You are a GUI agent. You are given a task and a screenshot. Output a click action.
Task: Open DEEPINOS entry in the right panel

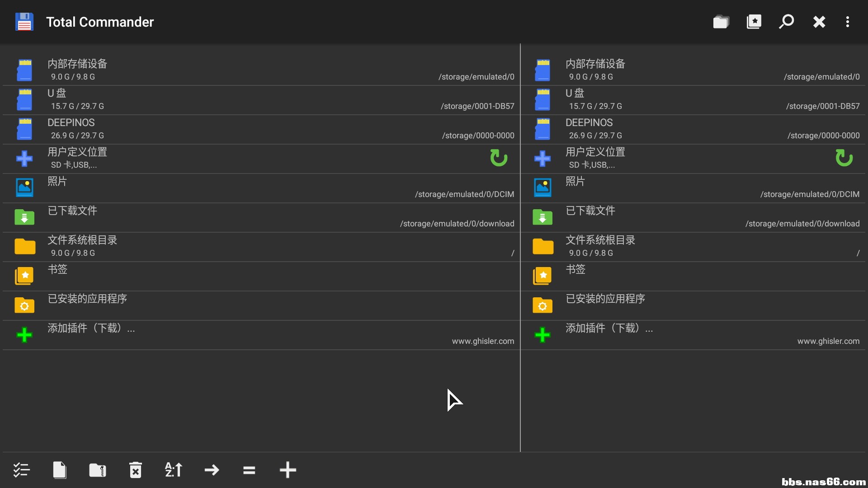pos(693,129)
